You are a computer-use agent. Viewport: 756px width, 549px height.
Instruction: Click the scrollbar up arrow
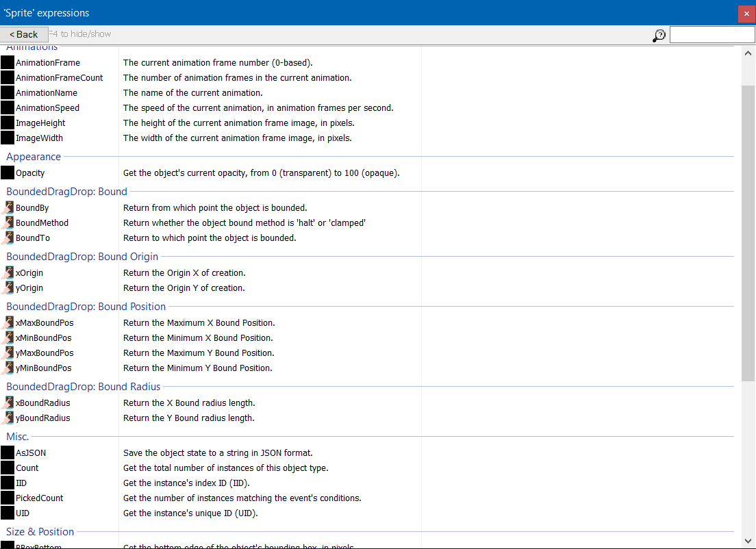point(748,53)
